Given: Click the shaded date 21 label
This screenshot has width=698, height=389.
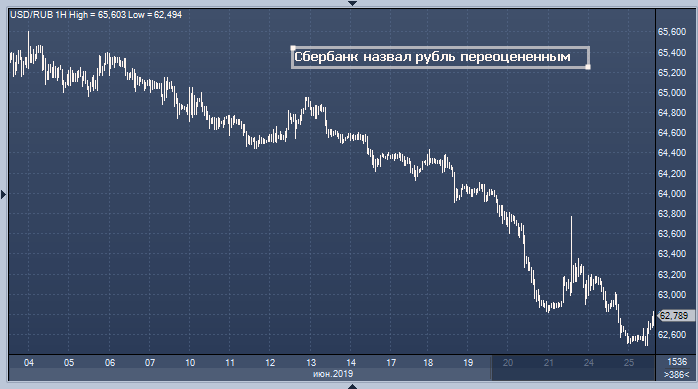Looking at the screenshot, I should pyautogui.click(x=548, y=363).
